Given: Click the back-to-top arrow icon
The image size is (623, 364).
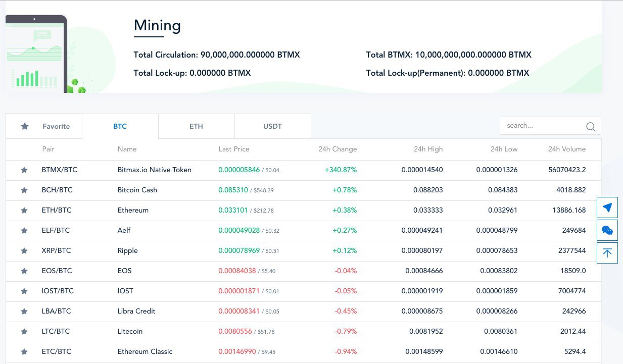Looking at the screenshot, I should [607, 253].
